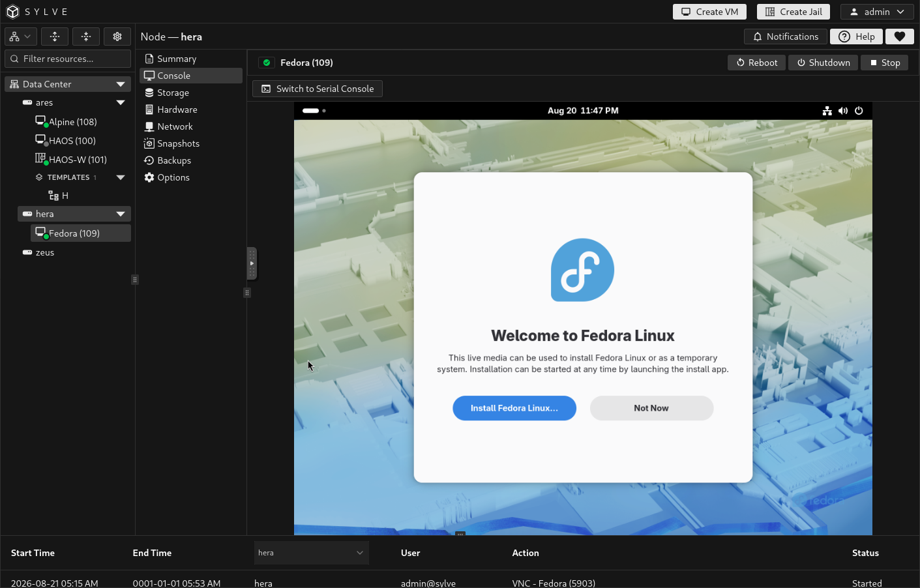Open the admin user dropdown
Viewport: 920px width, 588px height.
click(877, 12)
